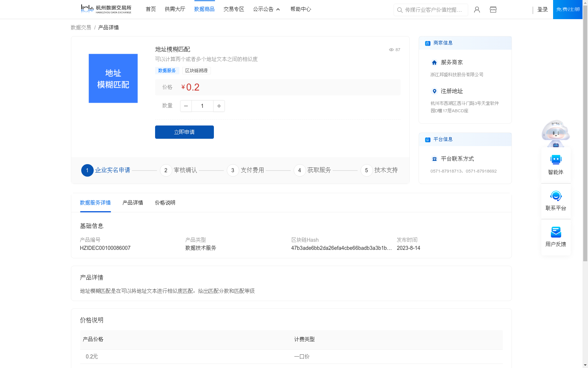Image resolution: width=588 pixels, height=368 pixels.
Task: Select step 2 审核确认
Action: [179, 170]
